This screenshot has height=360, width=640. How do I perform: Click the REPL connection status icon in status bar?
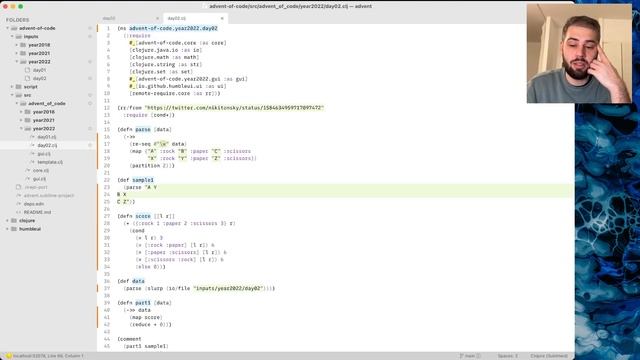pyautogui.click(x=8, y=356)
